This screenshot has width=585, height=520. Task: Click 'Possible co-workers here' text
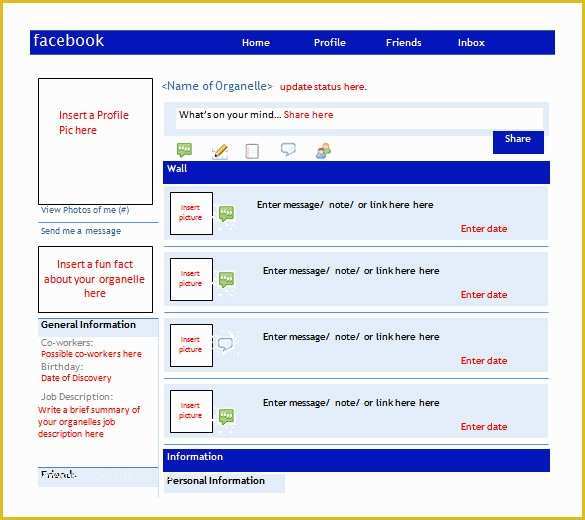pyautogui.click(x=91, y=354)
